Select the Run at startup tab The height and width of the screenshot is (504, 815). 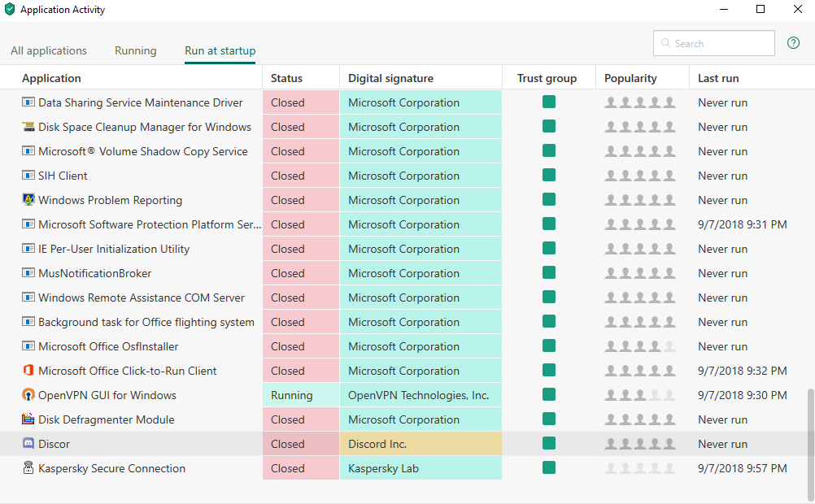pyautogui.click(x=220, y=50)
